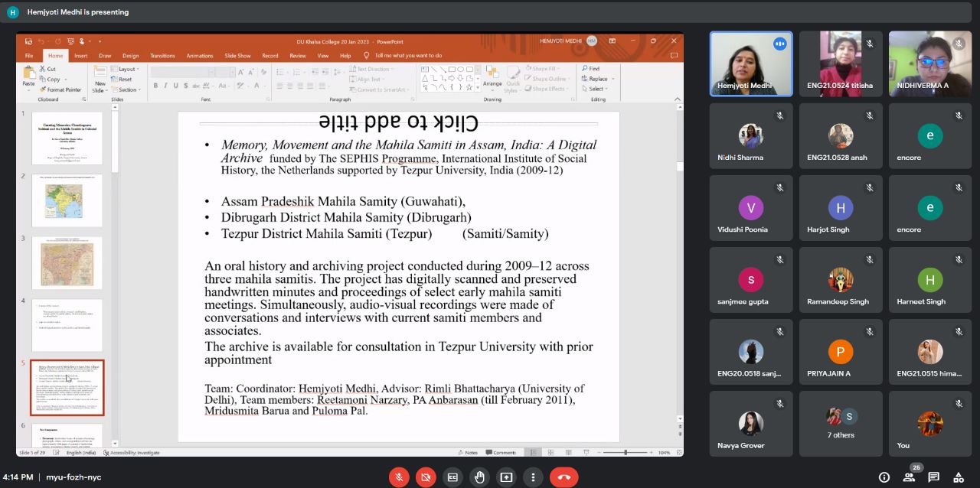Open the chat with everyone panel
Viewport: 980px width, 488px height.
[x=933, y=477]
